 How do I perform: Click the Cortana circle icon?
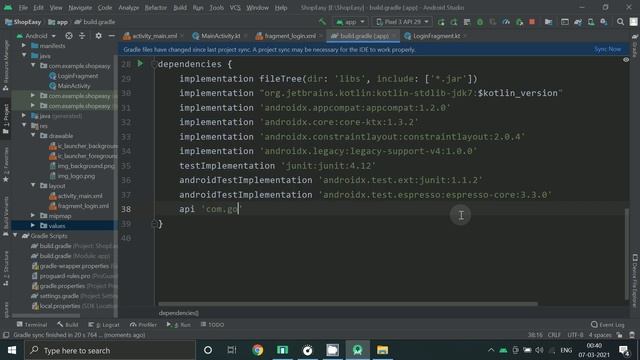coord(208,350)
